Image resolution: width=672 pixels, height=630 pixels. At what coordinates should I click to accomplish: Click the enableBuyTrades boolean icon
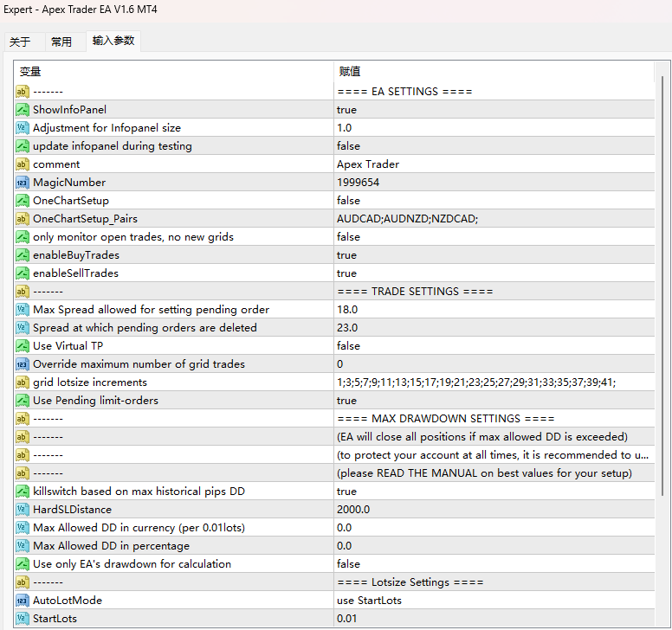click(23, 255)
